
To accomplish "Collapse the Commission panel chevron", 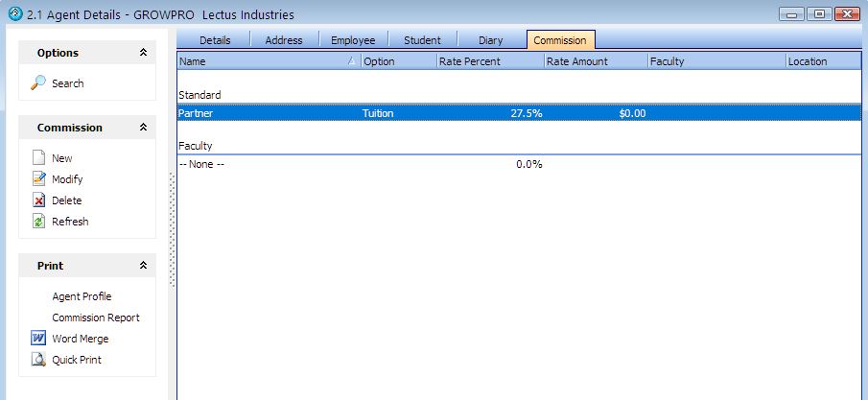I will pos(143,128).
